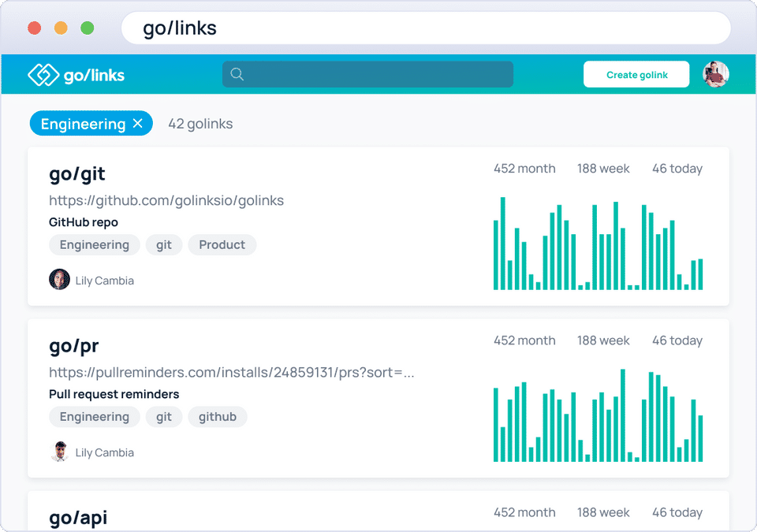Image resolution: width=757 pixels, height=532 pixels.
Task: Open the pullreminders.com URL
Action: 232,372
